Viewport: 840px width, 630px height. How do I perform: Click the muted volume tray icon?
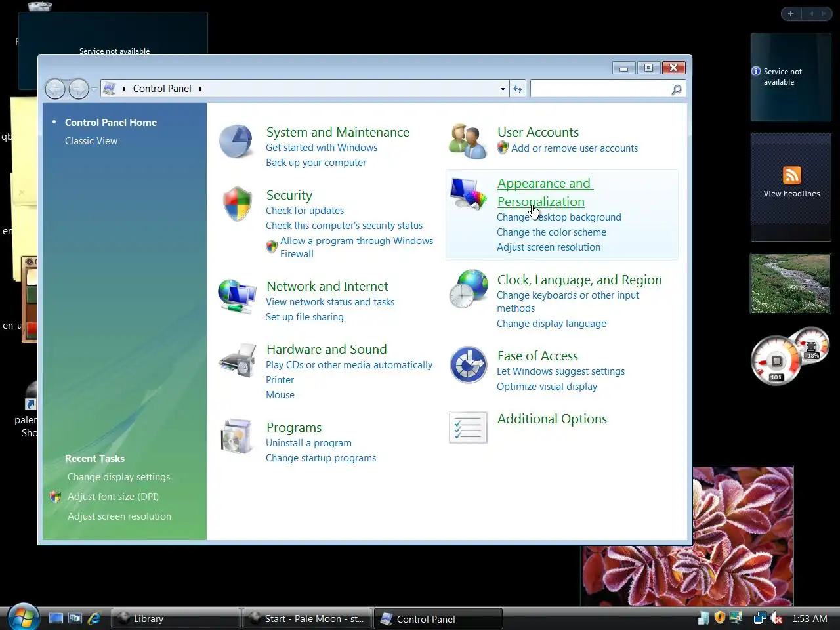pyautogui.click(x=776, y=618)
